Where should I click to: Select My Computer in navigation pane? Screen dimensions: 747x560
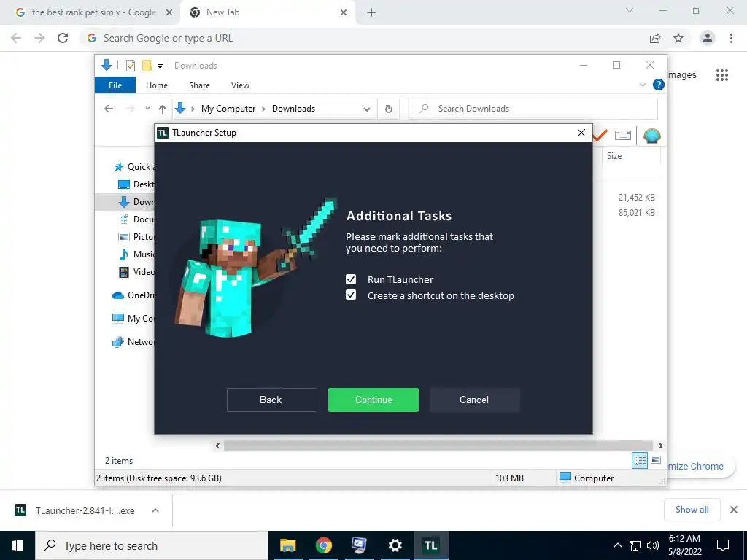133,318
